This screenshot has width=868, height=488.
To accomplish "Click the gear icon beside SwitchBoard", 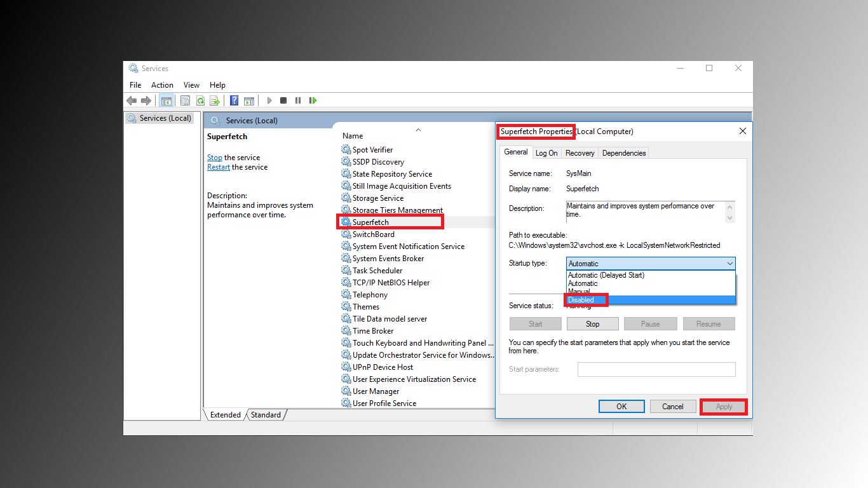I will [346, 234].
